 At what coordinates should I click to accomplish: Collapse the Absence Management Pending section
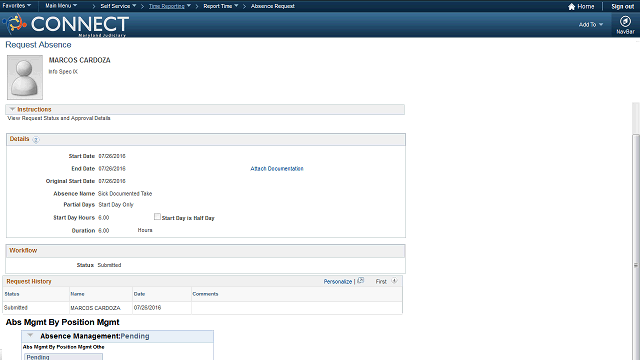pos(30,335)
